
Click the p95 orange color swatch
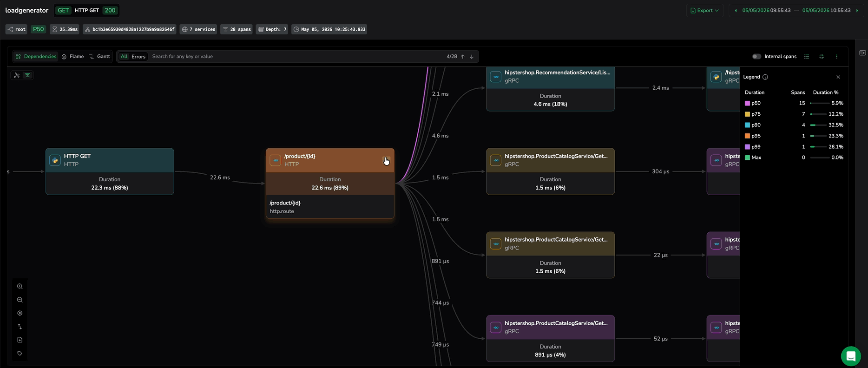[x=747, y=136]
